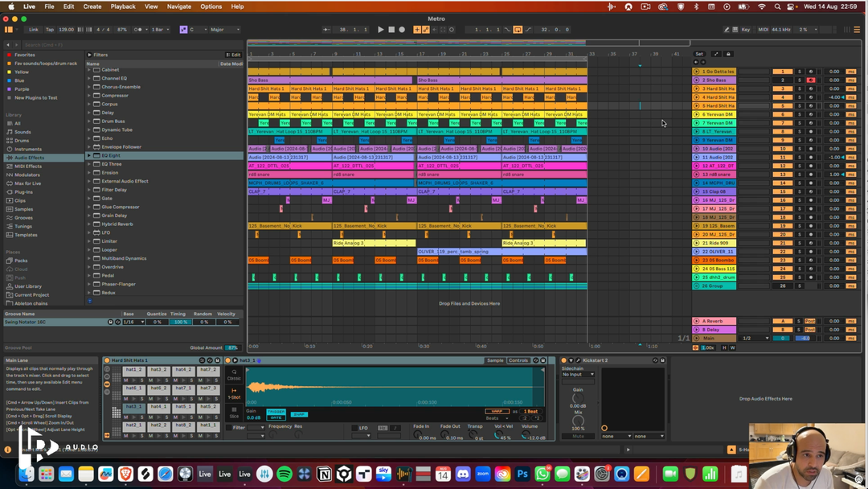Open the Create menu
Viewport: 868px width, 489px height.
[92, 6]
